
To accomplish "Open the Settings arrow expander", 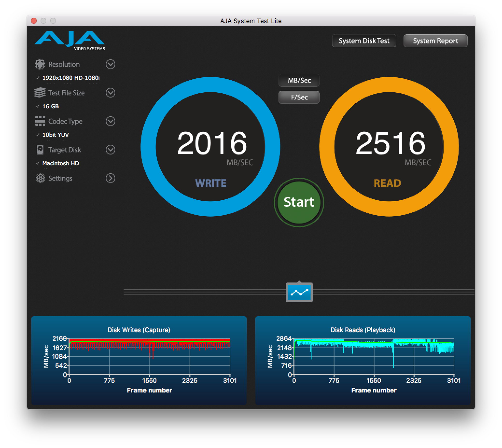I will point(111,178).
